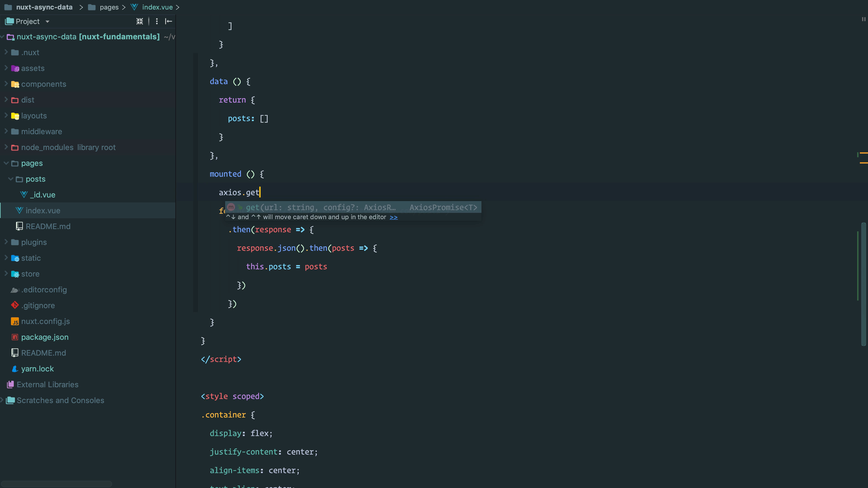This screenshot has width=868, height=488.
Task: Click the yarn.lock file icon
Action: 15,369
